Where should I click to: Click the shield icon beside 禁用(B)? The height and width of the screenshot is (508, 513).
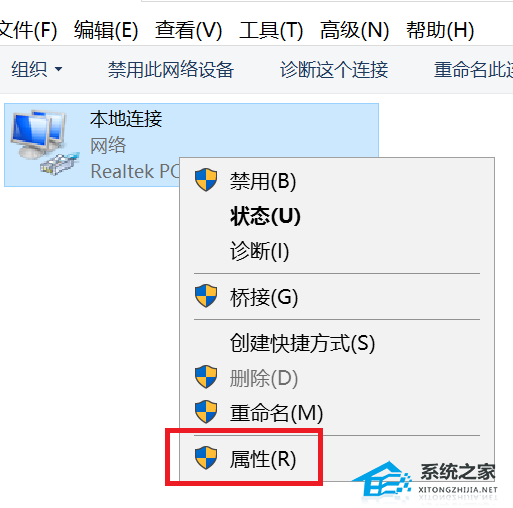click(x=206, y=180)
